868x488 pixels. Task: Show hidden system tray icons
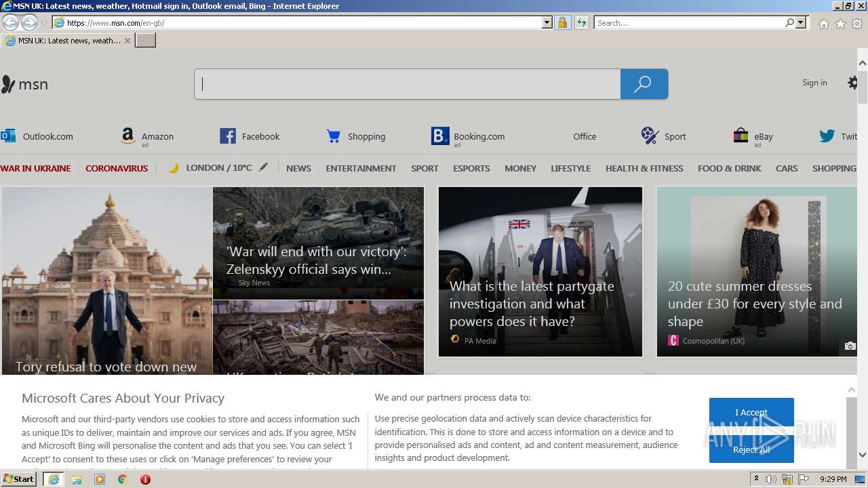756,479
